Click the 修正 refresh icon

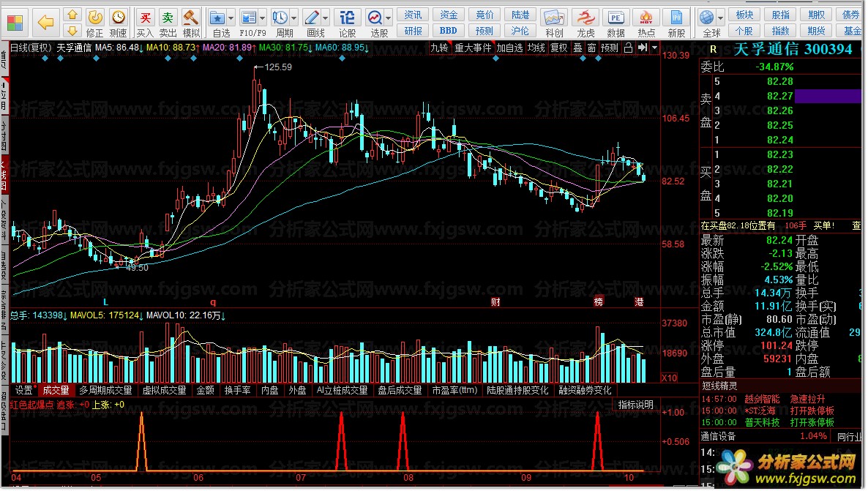(x=95, y=18)
